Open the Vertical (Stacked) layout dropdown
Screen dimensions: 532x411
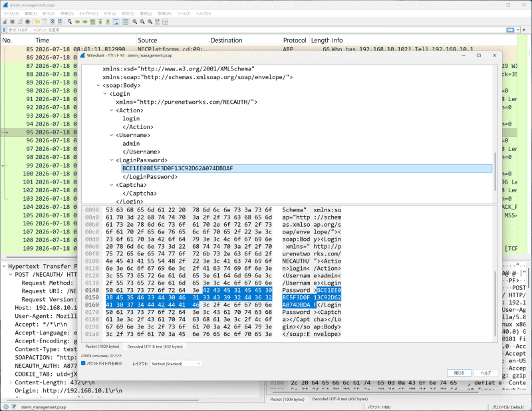tap(176, 364)
